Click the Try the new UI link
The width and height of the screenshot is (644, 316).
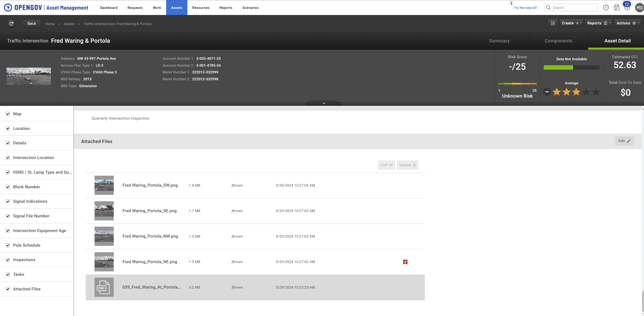(525, 8)
